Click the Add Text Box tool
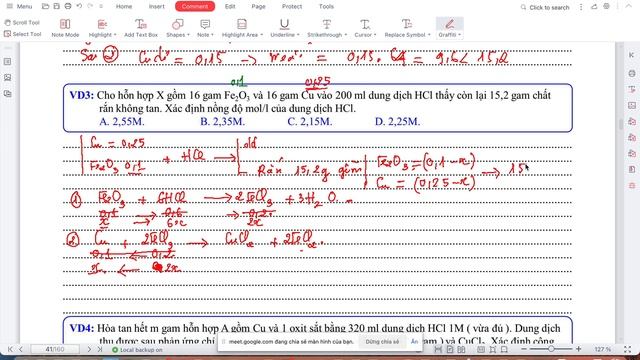The height and width of the screenshot is (360, 640). (141, 28)
